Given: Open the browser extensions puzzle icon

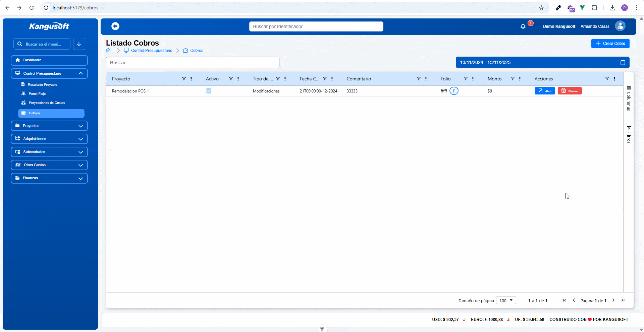Looking at the screenshot, I should pos(594,8).
